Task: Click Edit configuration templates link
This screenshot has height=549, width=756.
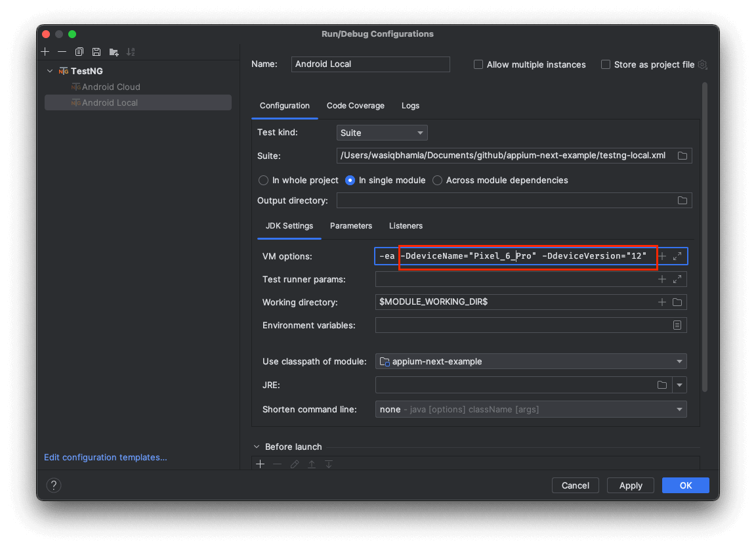Action: 105,457
